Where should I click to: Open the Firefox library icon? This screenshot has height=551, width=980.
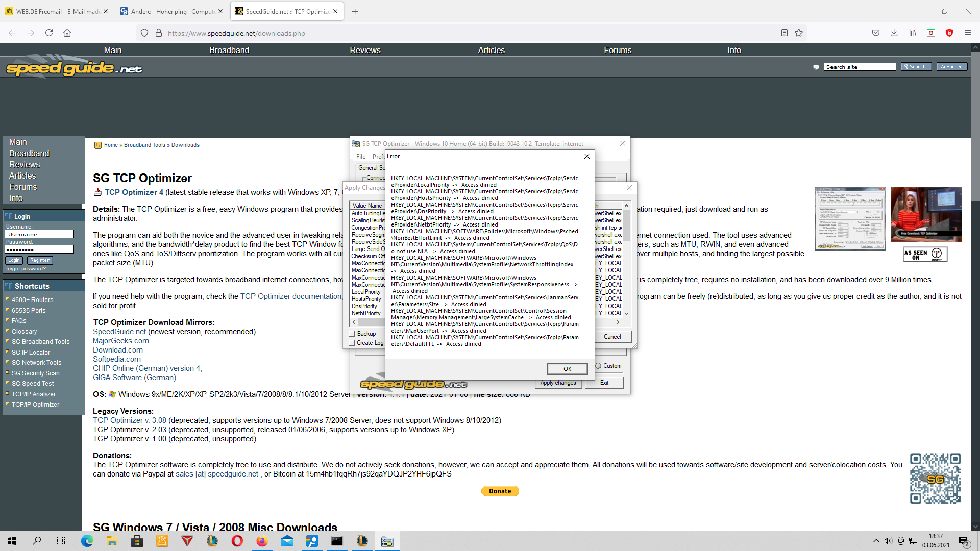coord(913,33)
